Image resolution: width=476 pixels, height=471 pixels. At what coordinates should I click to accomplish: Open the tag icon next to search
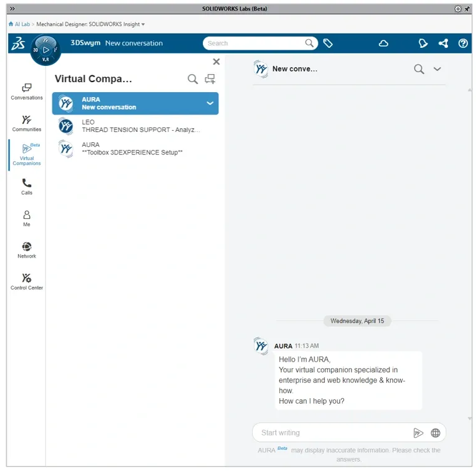[x=328, y=43]
